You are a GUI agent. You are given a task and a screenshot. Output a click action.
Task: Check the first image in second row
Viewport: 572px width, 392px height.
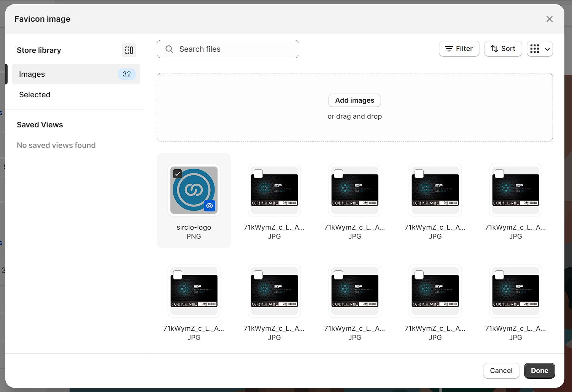tap(178, 275)
